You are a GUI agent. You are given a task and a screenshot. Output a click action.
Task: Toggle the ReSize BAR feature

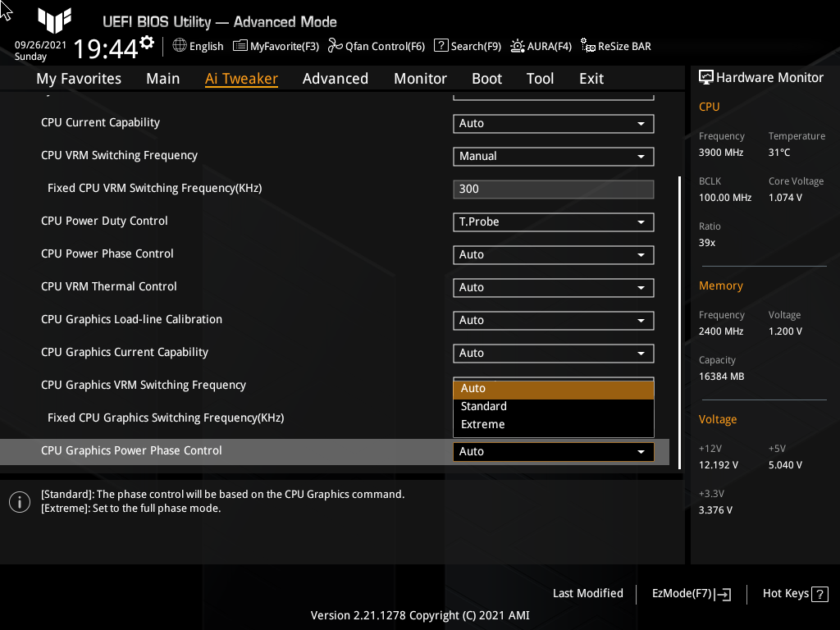pos(615,46)
